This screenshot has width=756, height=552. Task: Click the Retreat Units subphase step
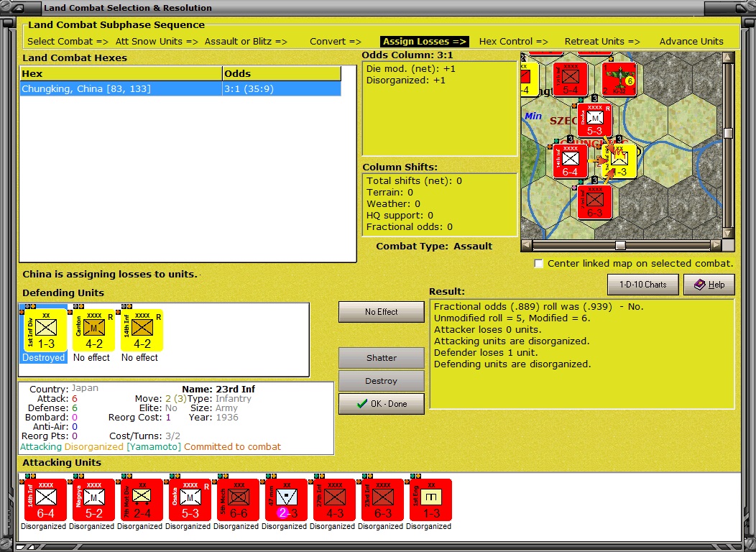coord(602,42)
